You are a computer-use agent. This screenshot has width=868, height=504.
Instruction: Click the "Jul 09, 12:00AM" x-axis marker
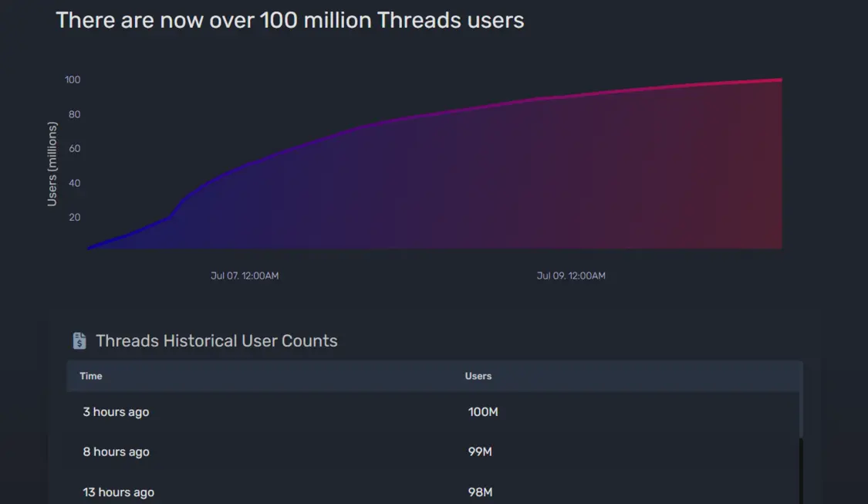[571, 276]
